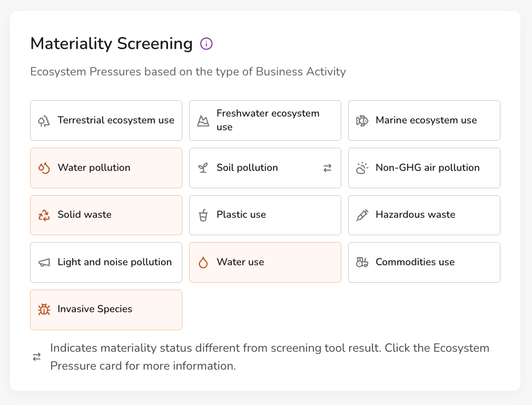
Task: Open the Plastic use card
Action: 265,215
